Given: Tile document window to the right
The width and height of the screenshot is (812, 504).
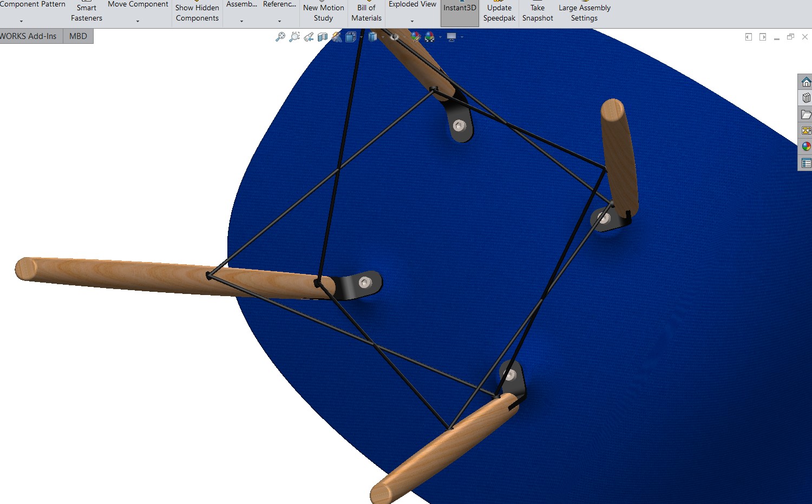Looking at the screenshot, I should (763, 37).
